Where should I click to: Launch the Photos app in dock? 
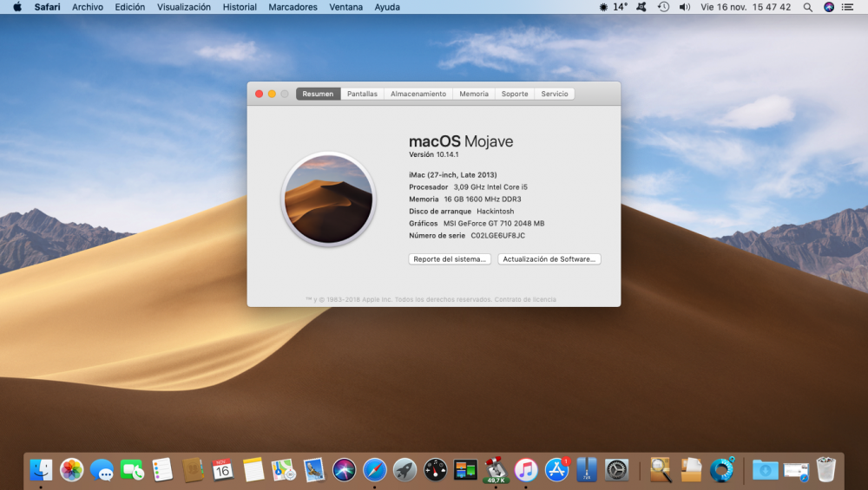point(71,470)
